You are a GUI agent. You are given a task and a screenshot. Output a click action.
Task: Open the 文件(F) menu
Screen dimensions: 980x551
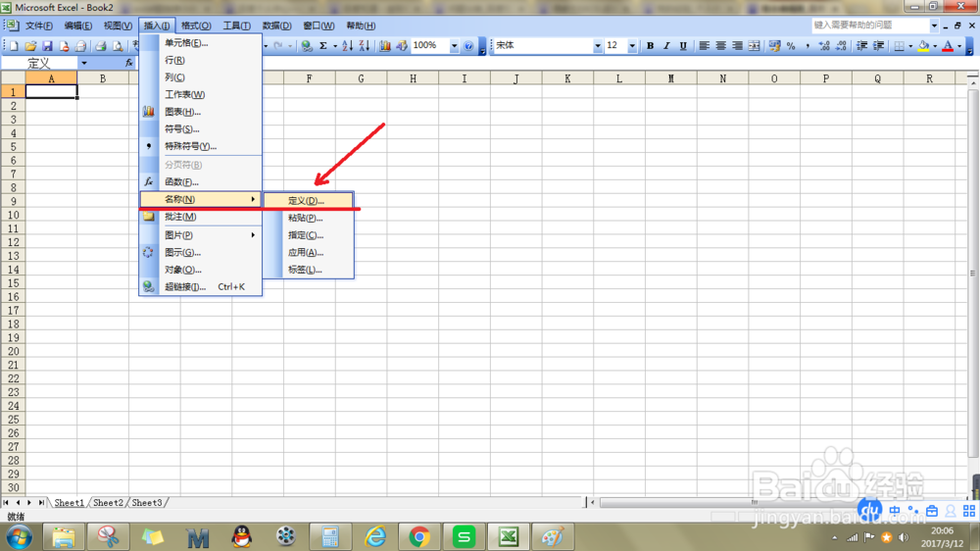(x=39, y=25)
